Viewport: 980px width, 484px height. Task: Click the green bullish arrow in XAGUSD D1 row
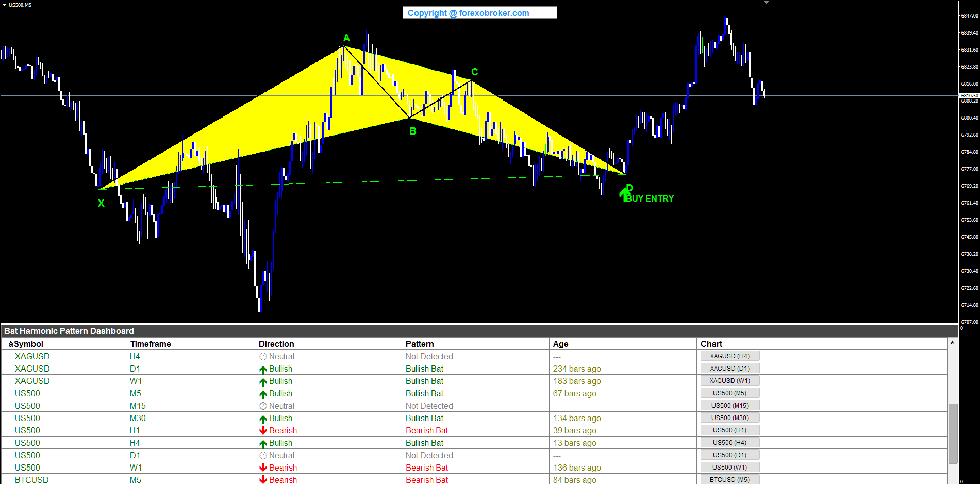pos(263,369)
